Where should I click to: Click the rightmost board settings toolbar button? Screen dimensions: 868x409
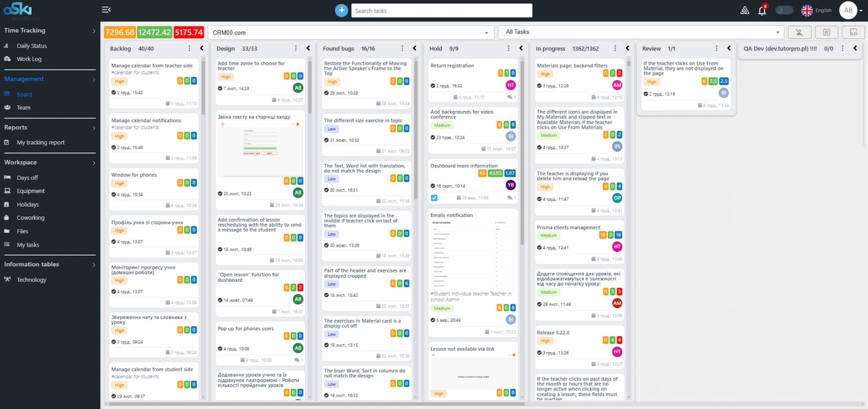tap(853, 32)
